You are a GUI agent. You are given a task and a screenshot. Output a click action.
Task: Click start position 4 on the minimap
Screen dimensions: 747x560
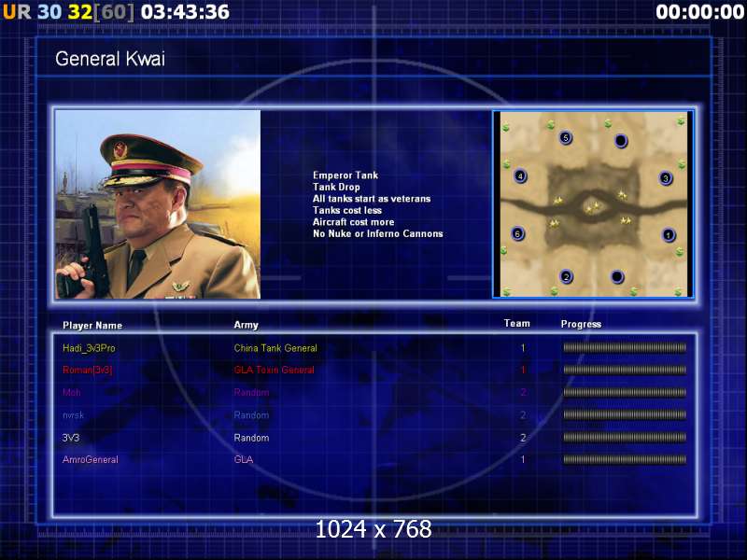coord(520,176)
